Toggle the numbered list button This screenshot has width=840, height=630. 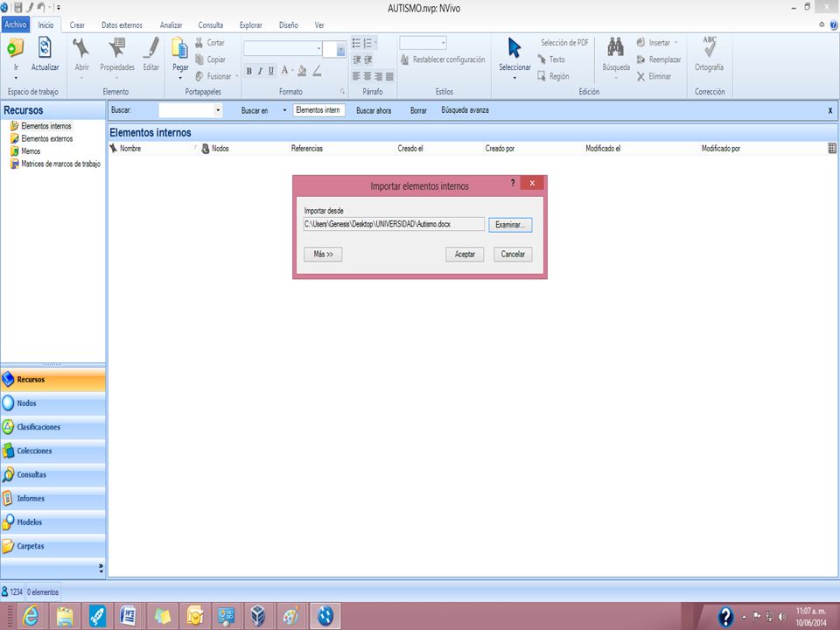click(x=368, y=43)
